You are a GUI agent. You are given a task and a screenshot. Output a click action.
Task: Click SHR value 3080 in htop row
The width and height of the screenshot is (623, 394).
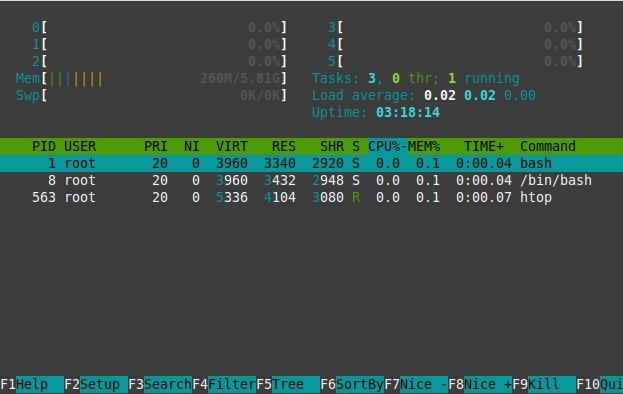[x=328, y=197]
